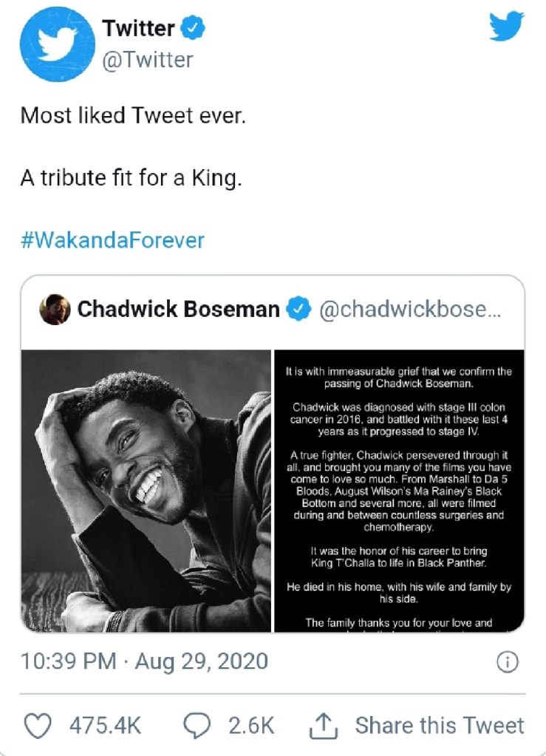The image size is (546, 756).
Task: Click the share upload arrow icon
Action: tap(323, 725)
